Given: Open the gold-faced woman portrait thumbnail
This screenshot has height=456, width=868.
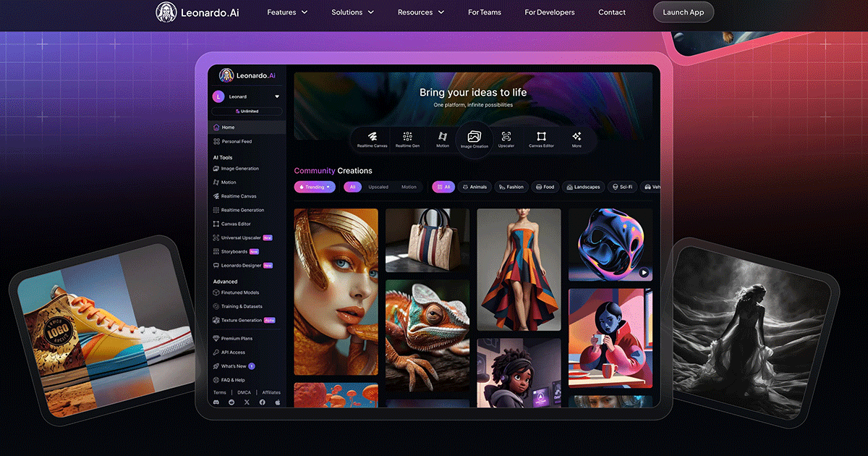Looking at the screenshot, I should tap(336, 292).
